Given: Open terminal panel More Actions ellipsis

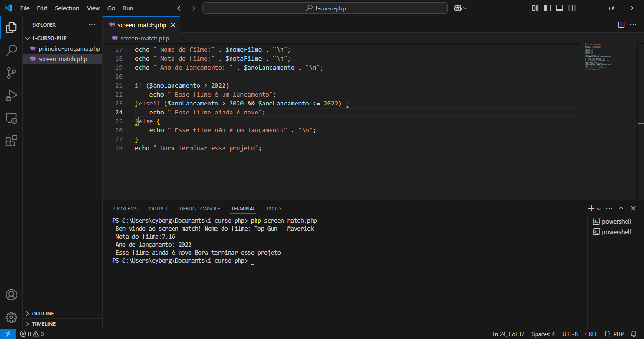Looking at the screenshot, I should pyautogui.click(x=609, y=208).
